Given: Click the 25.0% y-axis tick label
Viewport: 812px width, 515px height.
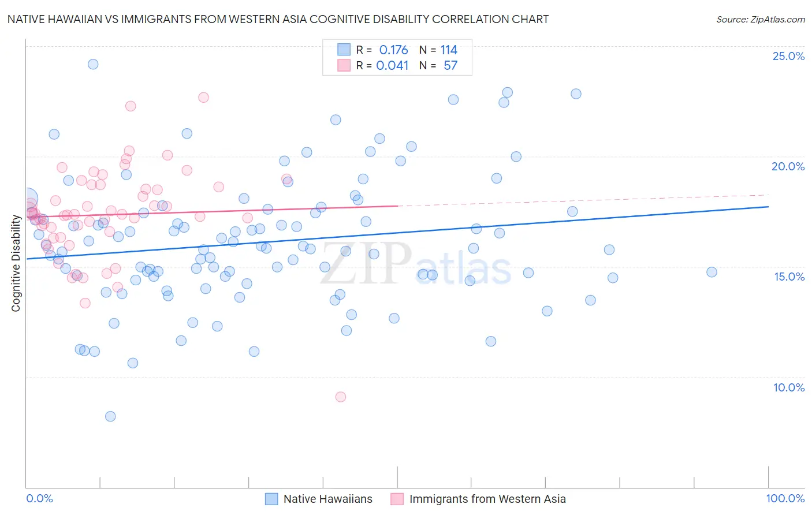Looking at the screenshot, I should click(788, 56).
